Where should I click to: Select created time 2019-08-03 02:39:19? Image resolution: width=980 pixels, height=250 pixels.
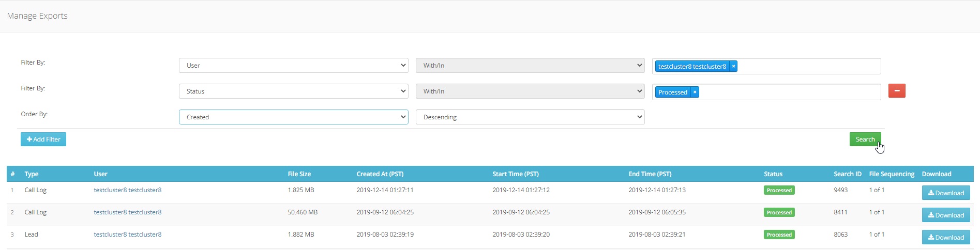[385, 235]
